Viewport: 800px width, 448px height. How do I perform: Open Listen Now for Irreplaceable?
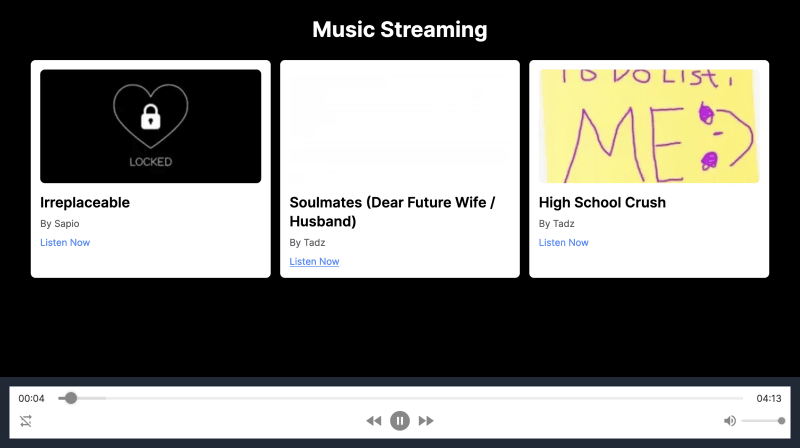coord(65,242)
